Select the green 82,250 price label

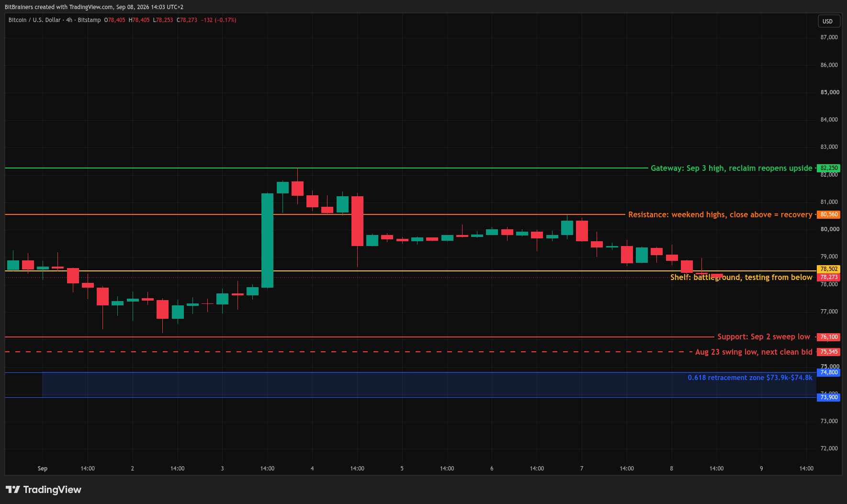(x=829, y=168)
